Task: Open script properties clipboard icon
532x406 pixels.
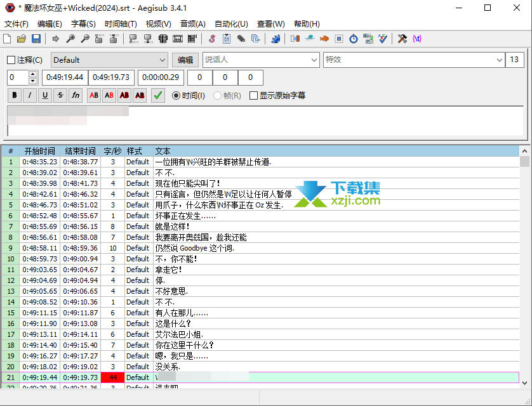Action: pyautogui.click(x=226, y=39)
